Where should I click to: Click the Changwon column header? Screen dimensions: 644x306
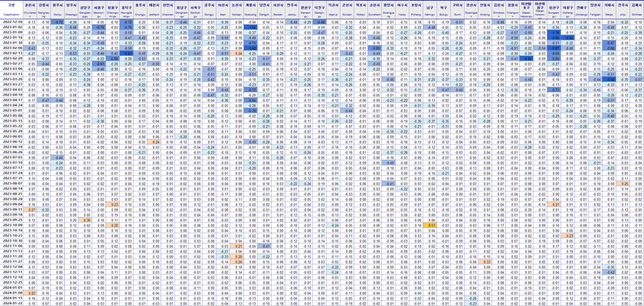513,10
